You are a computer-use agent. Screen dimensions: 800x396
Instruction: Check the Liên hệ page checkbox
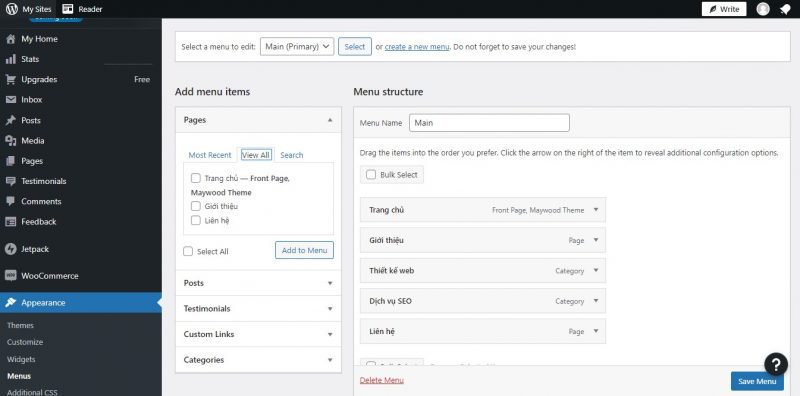tap(195, 220)
